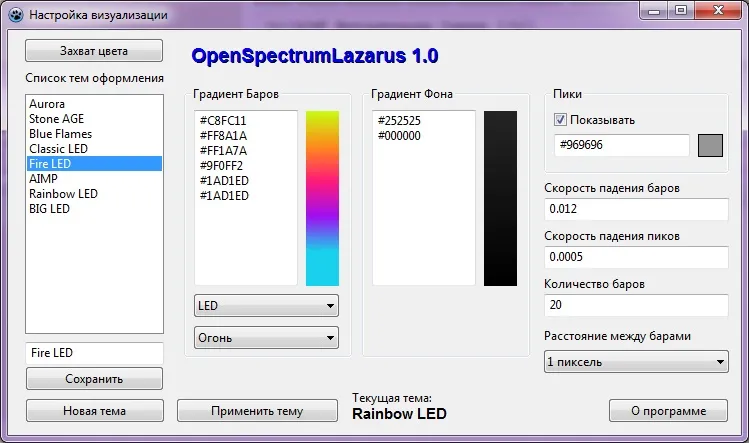
Task: Select Aurora theme in the list
Action: pyautogui.click(x=94, y=104)
